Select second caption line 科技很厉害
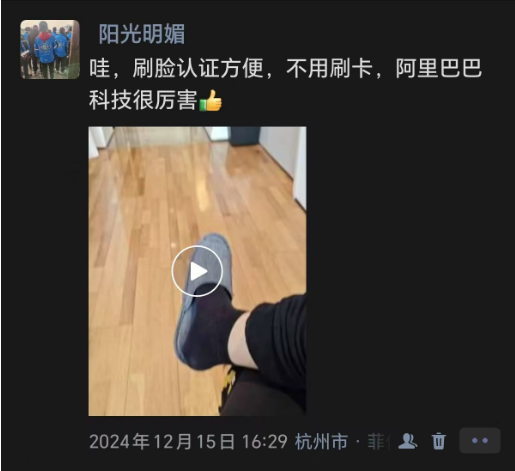Image resolution: width=515 pixels, height=471 pixels. (x=143, y=100)
